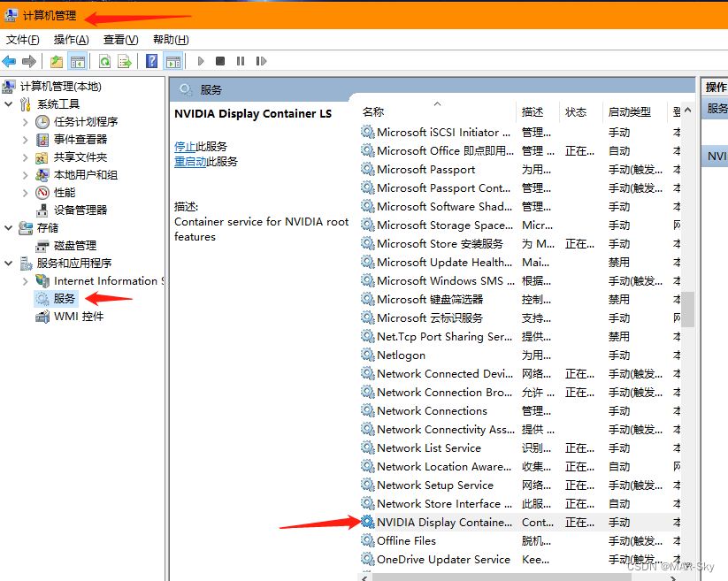Expand the 本地用户和组 node
The height and width of the screenshot is (581, 728).
[26, 175]
